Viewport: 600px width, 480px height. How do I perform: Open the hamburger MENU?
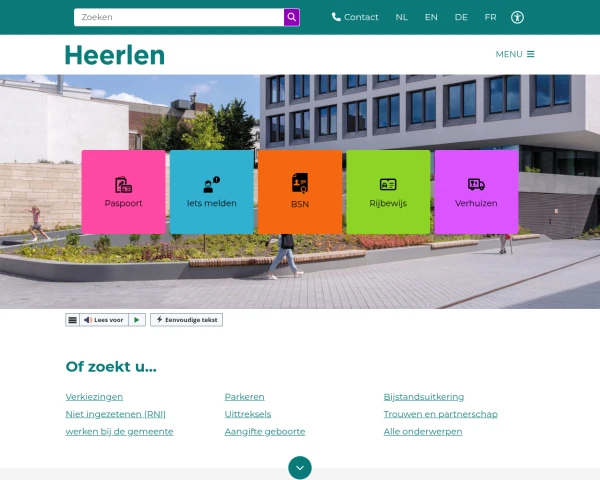pyautogui.click(x=515, y=54)
